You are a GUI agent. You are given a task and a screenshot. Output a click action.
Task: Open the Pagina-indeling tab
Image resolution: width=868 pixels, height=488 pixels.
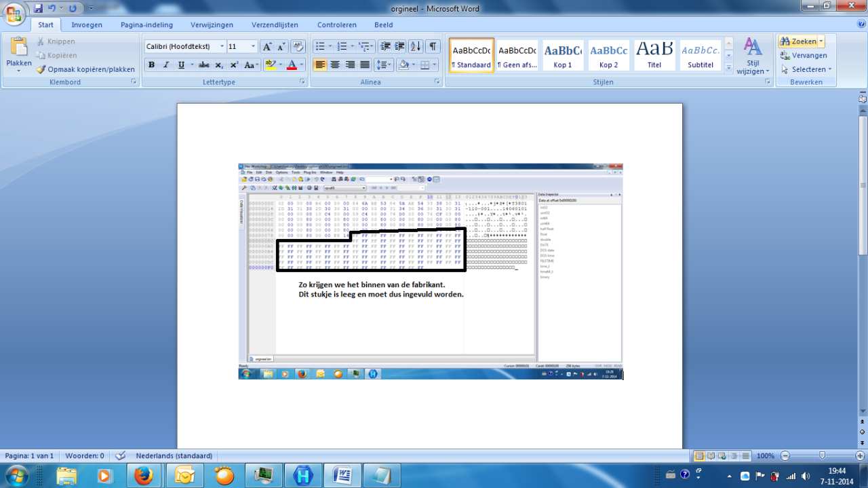(146, 25)
